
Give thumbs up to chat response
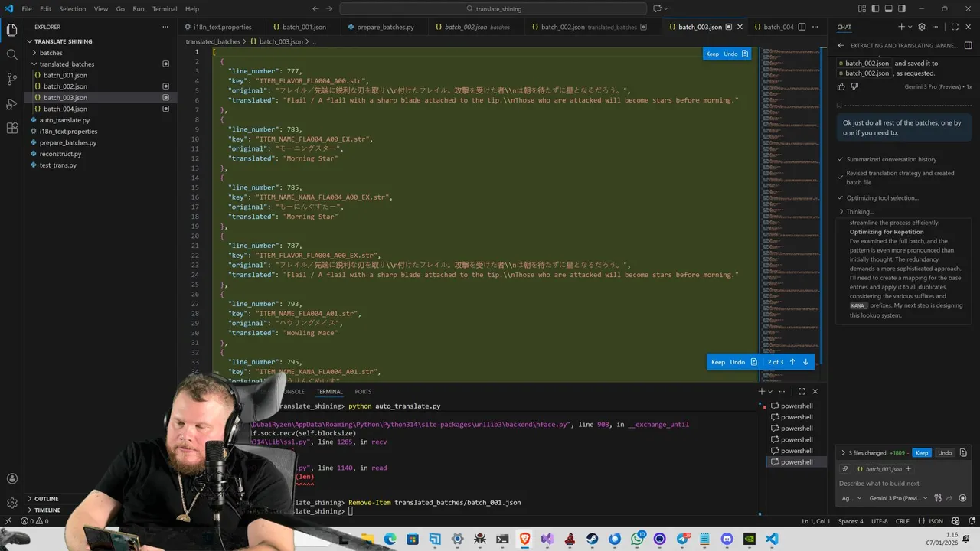pyautogui.click(x=841, y=86)
